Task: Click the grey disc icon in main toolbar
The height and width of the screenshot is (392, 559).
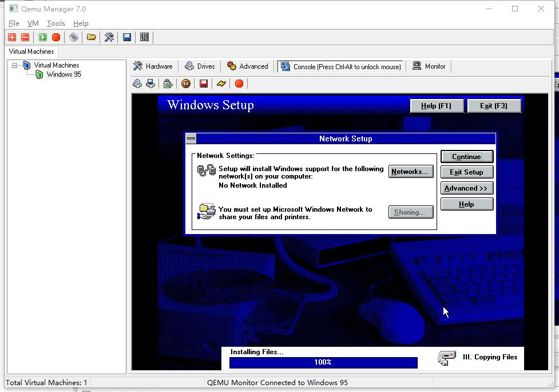Action: point(74,37)
